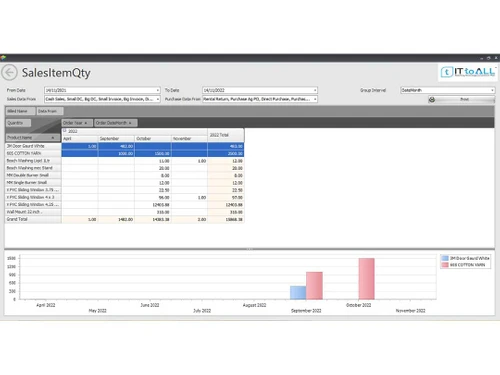
Task: Click 3M Door Gaurd White legend label
Action: coord(470,258)
